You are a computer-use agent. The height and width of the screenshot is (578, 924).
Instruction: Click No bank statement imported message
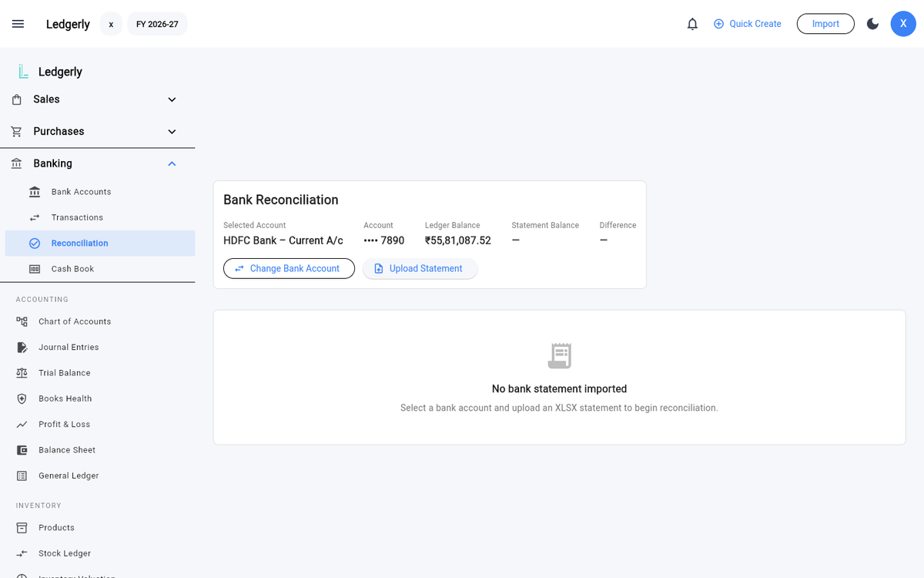pyautogui.click(x=560, y=389)
